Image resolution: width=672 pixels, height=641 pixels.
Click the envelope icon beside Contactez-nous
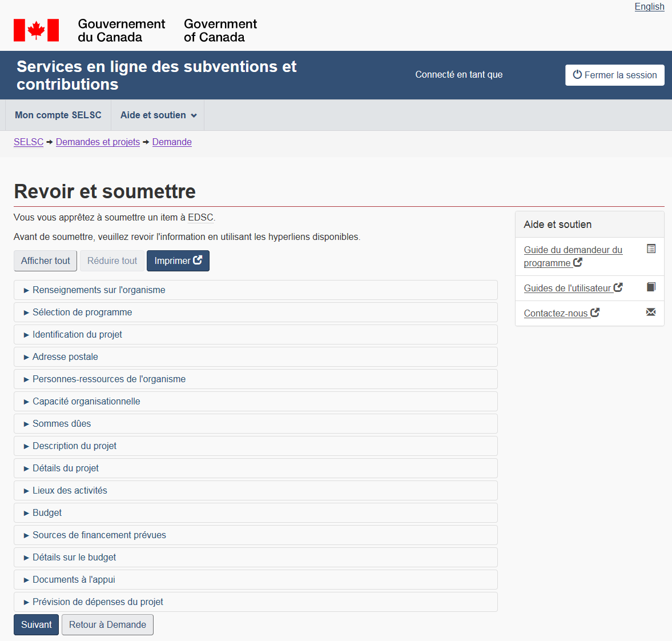tap(651, 312)
